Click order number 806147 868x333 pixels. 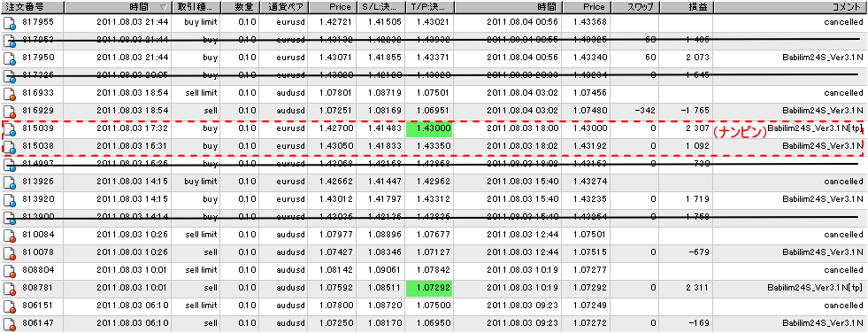[x=38, y=323]
